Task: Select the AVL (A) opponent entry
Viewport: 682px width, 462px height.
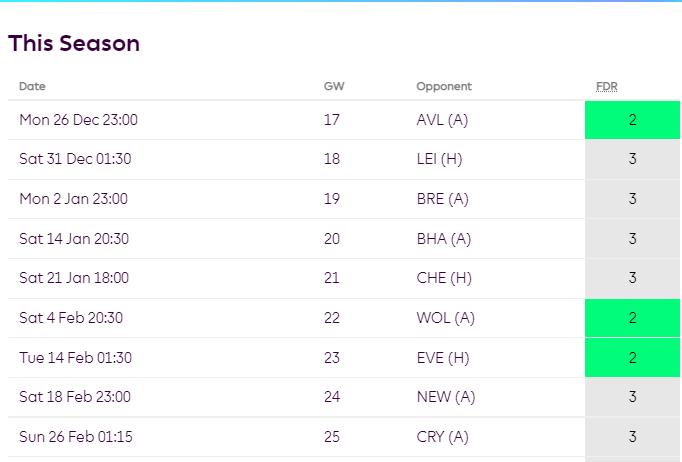Action: coord(442,120)
